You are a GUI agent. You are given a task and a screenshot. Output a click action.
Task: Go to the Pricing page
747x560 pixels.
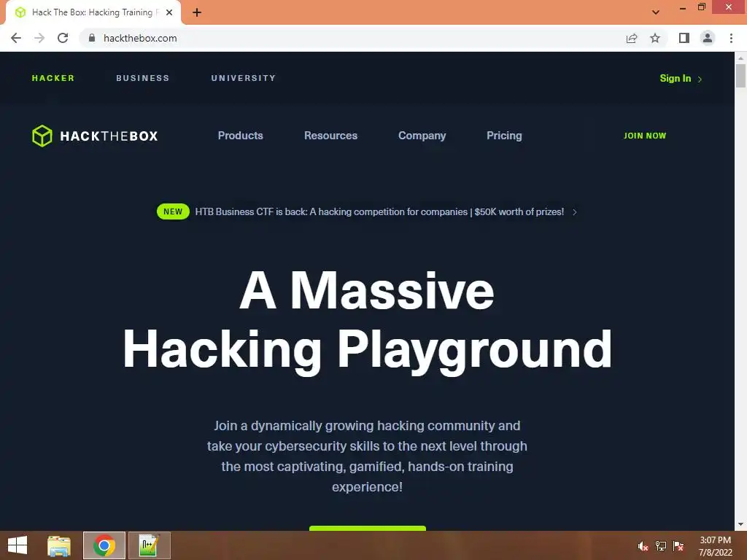(504, 136)
